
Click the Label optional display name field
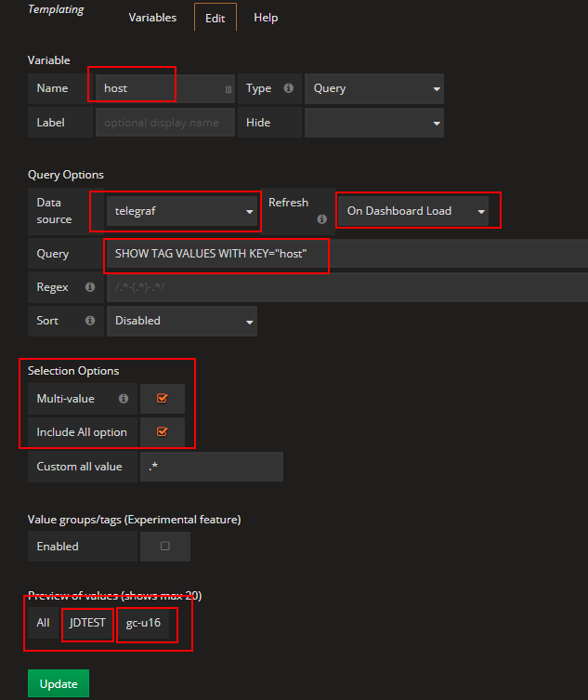(165, 123)
